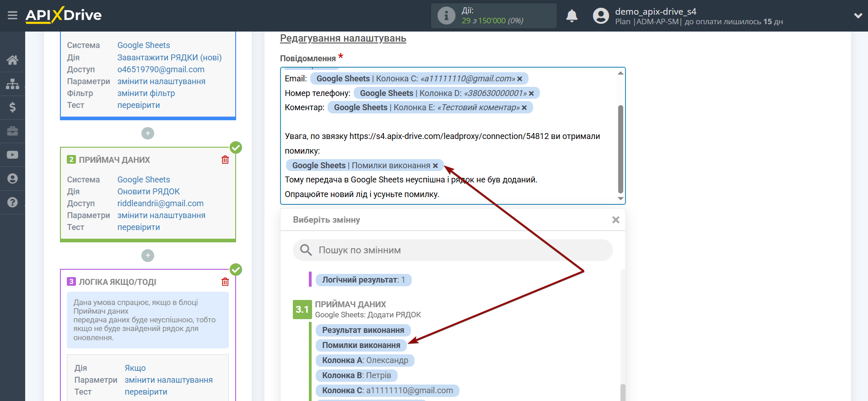This screenshot has width=868, height=401.
Task: Open the briefcase icon in sidebar
Action: (12, 131)
